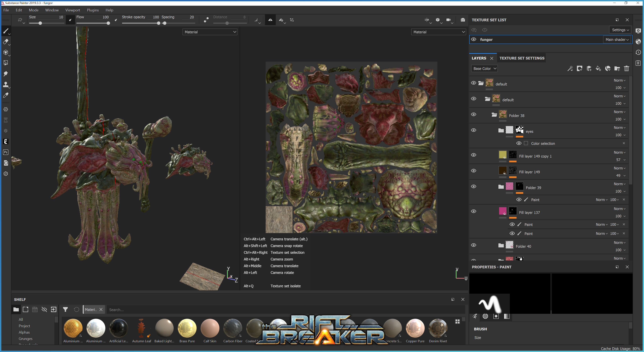This screenshot has height=352, width=644.
Task: Select Grunges shelf category
Action: point(25,339)
